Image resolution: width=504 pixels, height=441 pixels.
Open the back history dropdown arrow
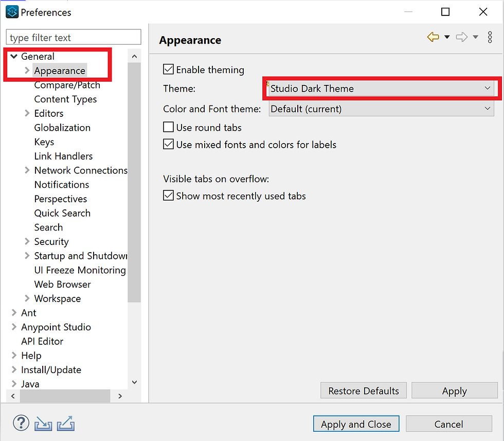(447, 37)
